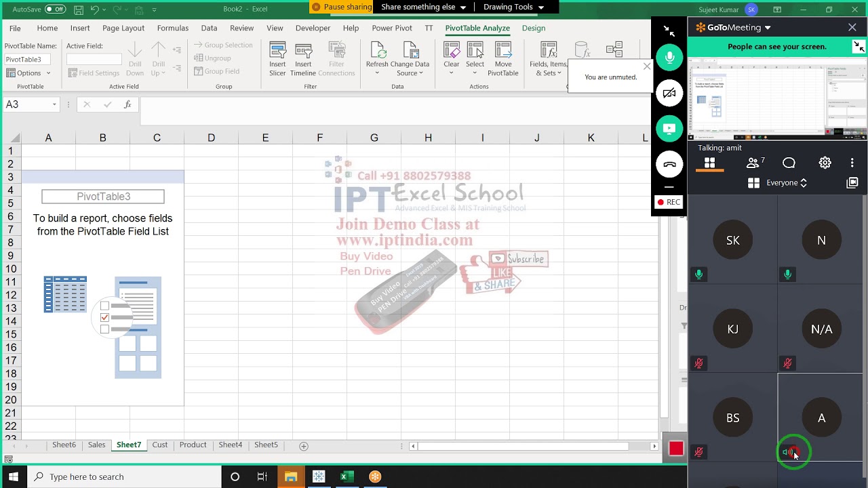Click the GoToMeeting microphone button
Viewport: 868px width, 488px height.
[x=669, y=58]
